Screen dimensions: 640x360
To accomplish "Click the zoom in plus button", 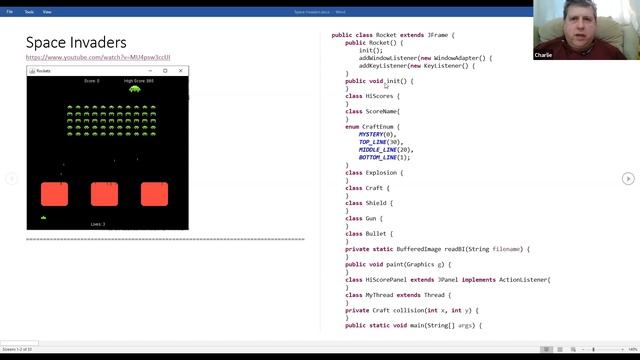I will [622, 349].
